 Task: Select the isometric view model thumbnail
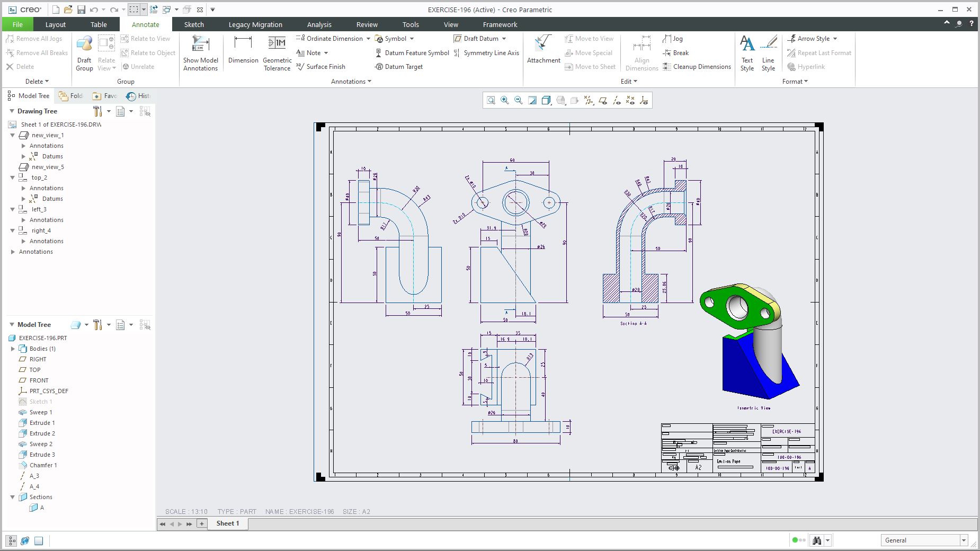[x=750, y=341]
